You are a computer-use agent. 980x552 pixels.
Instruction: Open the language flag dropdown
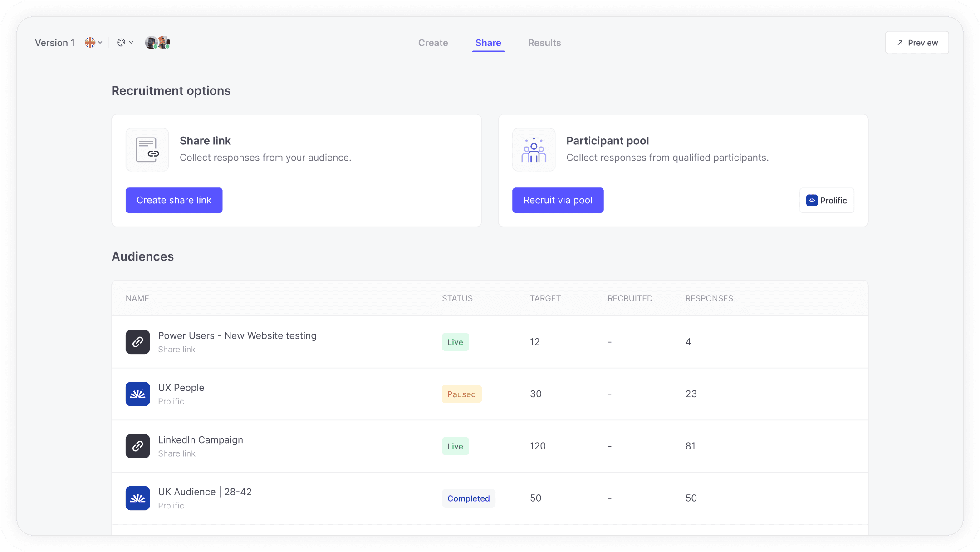coord(93,43)
